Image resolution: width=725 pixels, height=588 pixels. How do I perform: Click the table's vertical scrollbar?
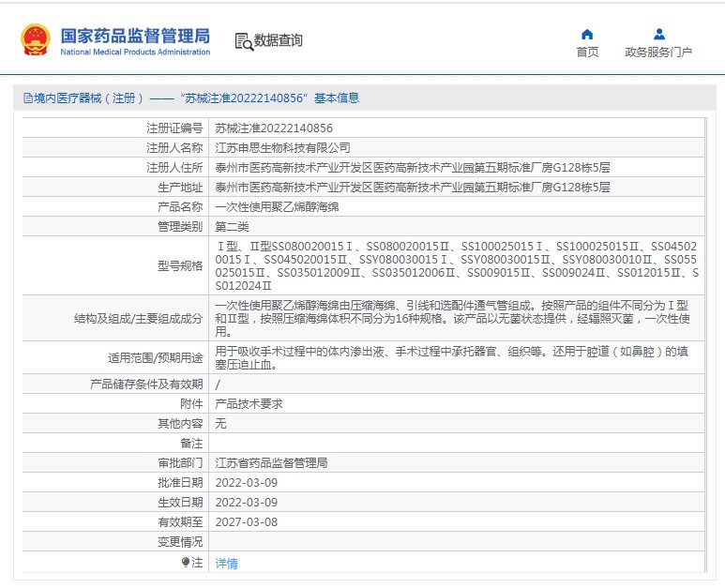pyautogui.click(x=705, y=345)
